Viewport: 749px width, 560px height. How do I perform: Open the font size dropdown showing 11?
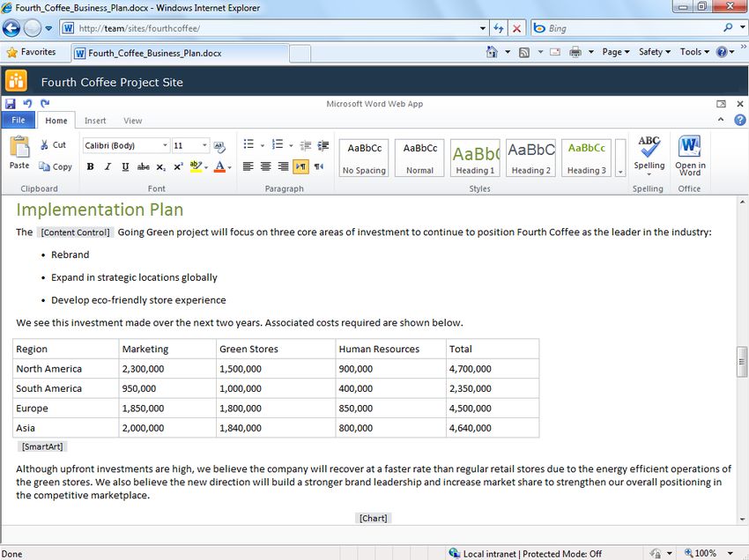click(x=204, y=145)
